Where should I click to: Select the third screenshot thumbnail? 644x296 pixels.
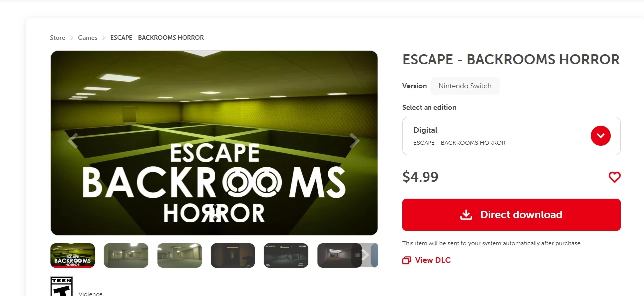[x=179, y=255]
